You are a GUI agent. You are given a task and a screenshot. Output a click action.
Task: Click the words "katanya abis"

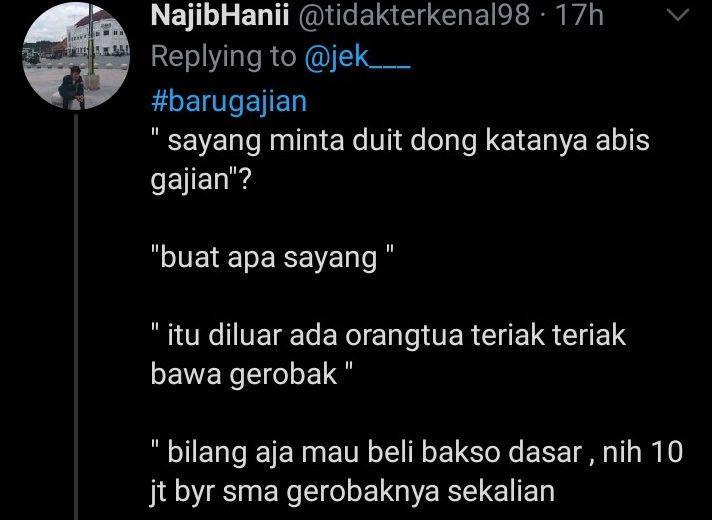(x=568, y=141)
